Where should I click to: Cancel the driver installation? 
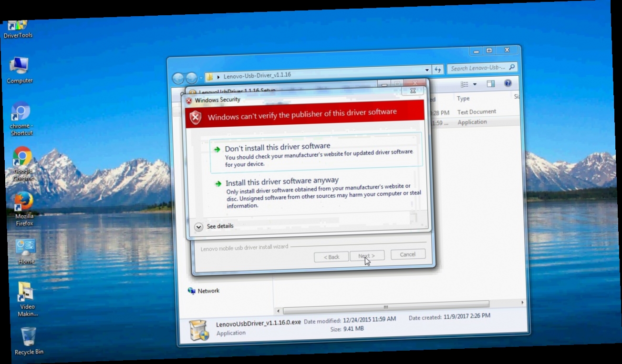408,254
